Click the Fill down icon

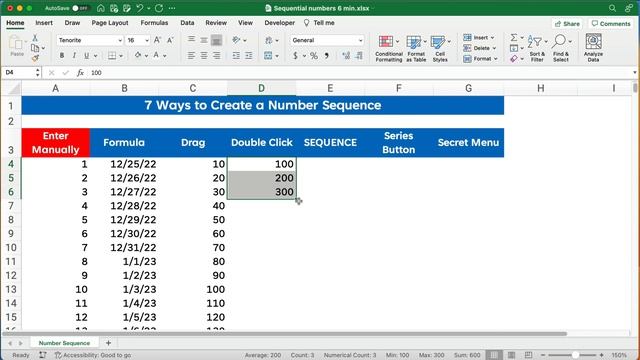click(514, 48)
